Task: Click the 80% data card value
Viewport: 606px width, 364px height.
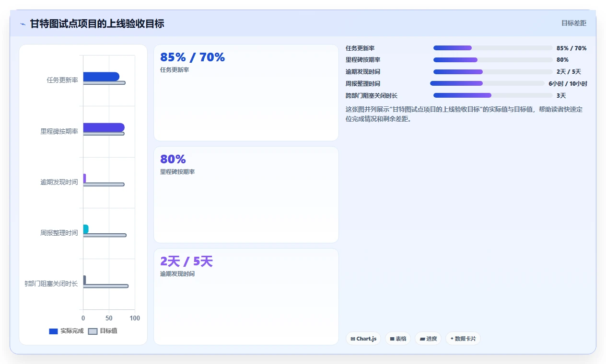Action: [173, 159]
